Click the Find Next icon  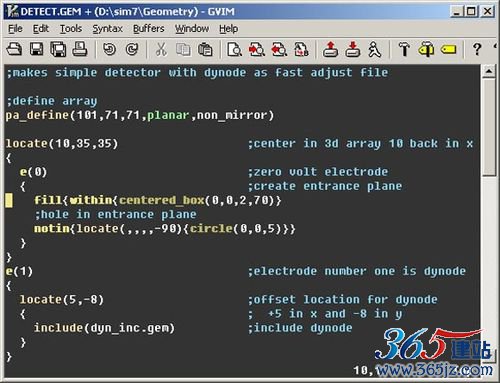click(257, 49)
